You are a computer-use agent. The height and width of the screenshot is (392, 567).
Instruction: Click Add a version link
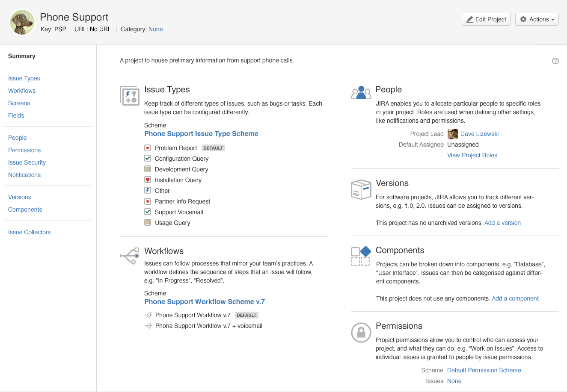(x=502, y=223)
